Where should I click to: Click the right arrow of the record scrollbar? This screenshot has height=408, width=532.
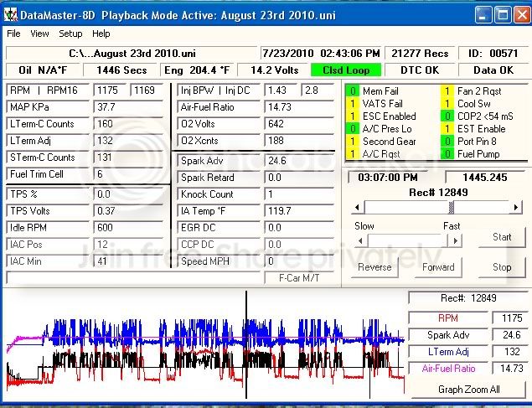517,207
